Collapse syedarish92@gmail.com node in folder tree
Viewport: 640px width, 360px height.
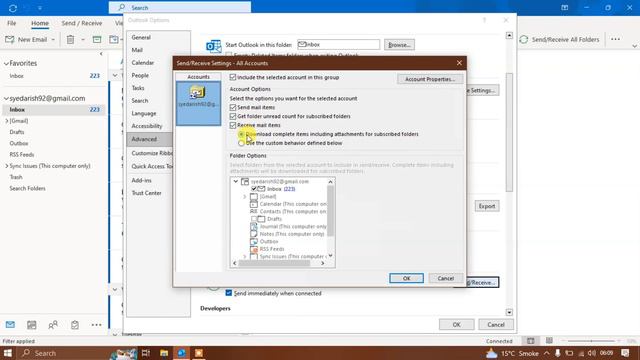tap(236, 182)
